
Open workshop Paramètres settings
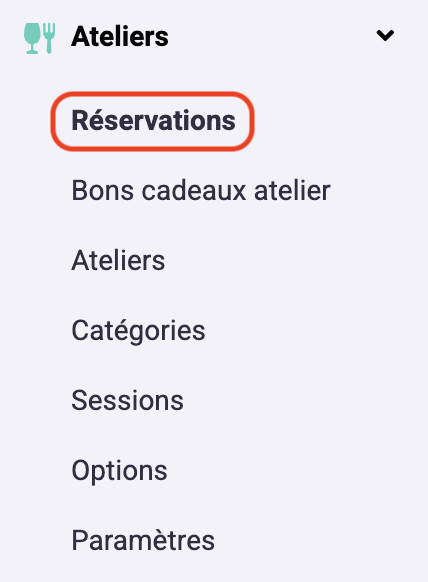pos(143,540)
